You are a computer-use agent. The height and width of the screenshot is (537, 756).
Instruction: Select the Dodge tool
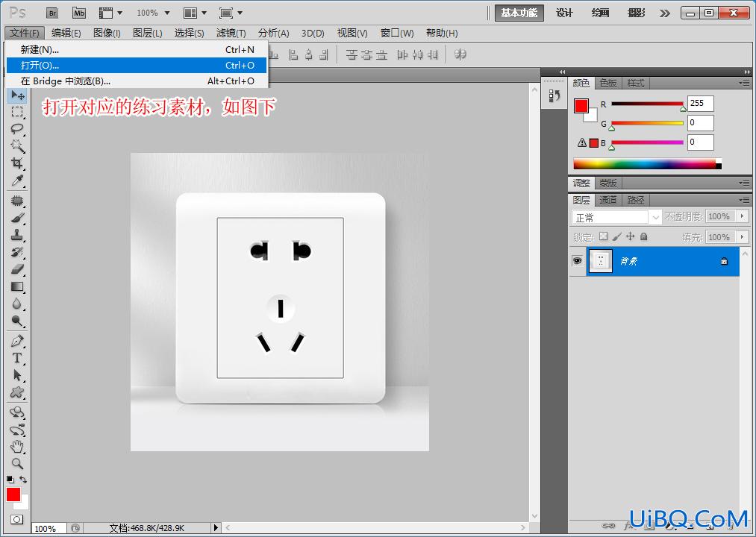[x=17, y=321]
